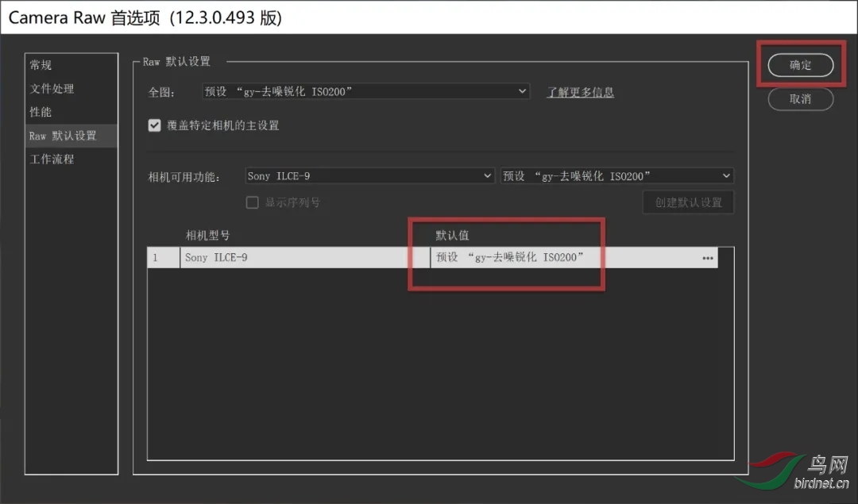Click the 相机型号 column header
This screenshot has width=858, height=504.
click(x=208, y=236)
